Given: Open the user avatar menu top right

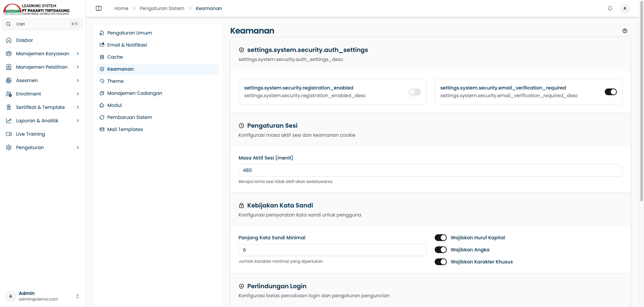Looking at the screenshot, I should [625, 8].
